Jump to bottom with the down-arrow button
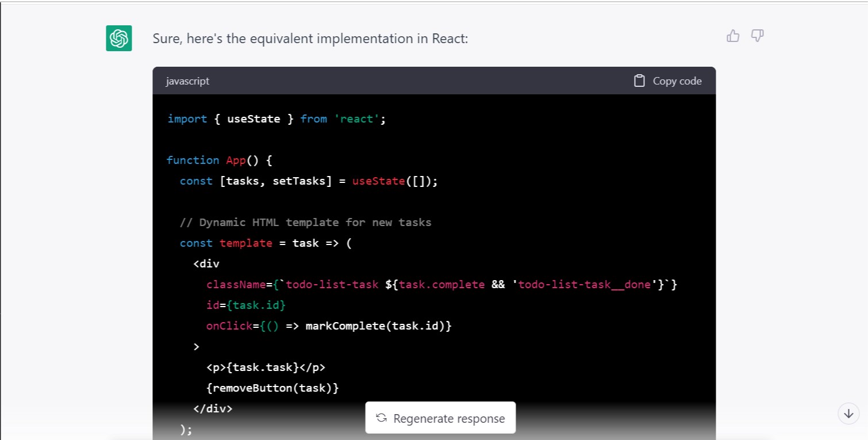The height and width of the screenshot is (440, 868). [x=848, y=414]
